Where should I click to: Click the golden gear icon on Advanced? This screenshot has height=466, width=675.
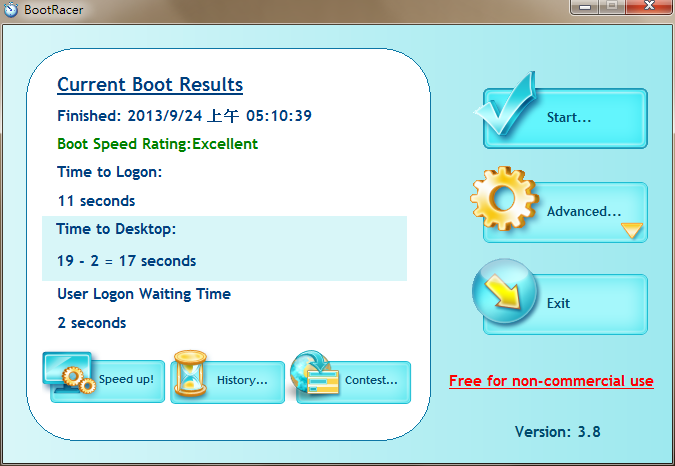pos(504,198)
